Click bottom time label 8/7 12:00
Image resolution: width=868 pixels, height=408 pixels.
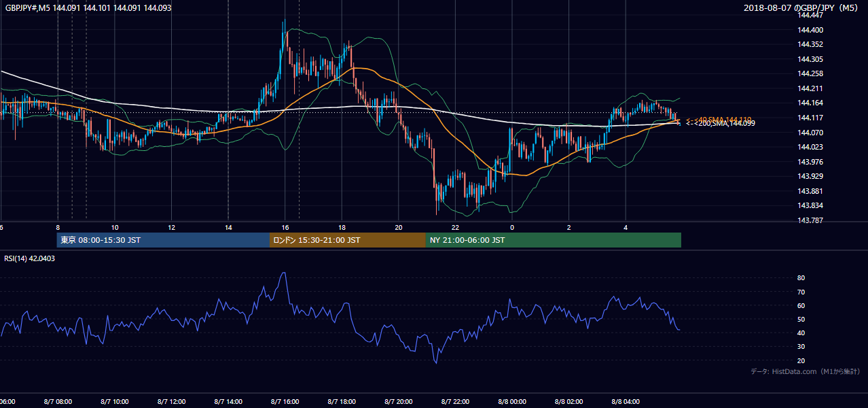coord(172,401)
